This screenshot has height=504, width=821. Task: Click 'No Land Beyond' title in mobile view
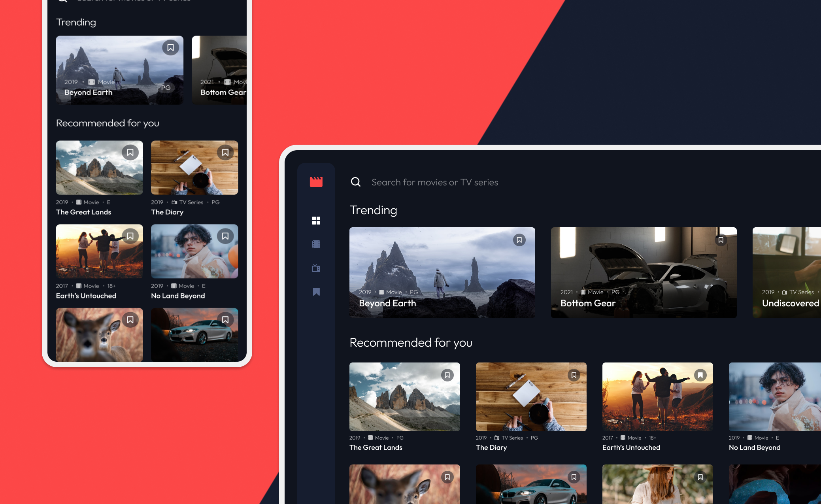pyautogui.click(x=178, y=296)
